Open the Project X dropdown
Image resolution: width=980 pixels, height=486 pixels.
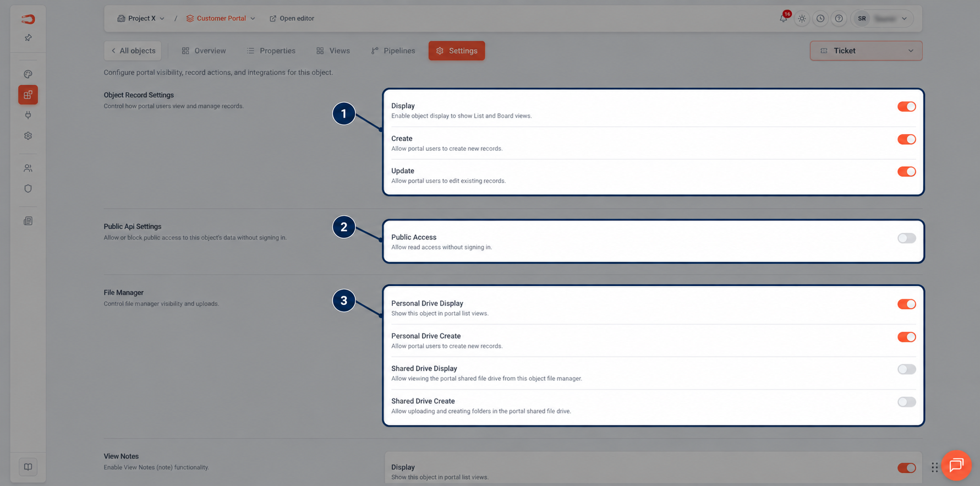pyautogui.click(x=141, y=18)
